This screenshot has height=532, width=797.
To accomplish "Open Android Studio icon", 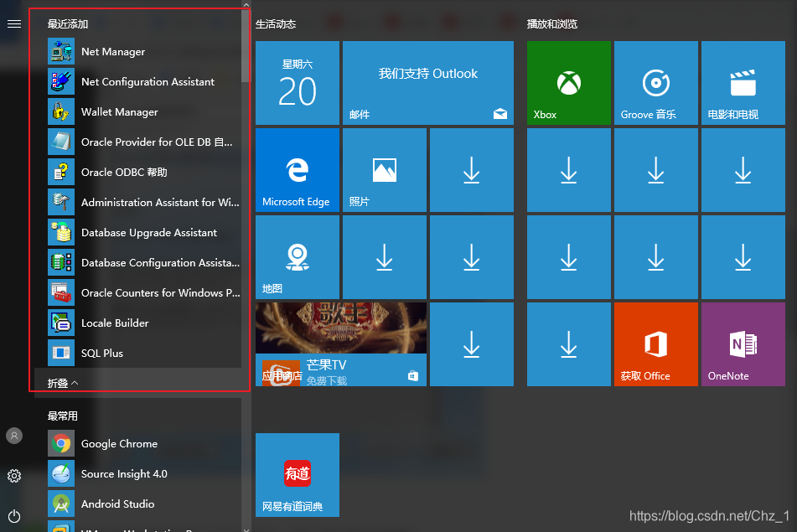I will pyautogui.click(x=61, y=504).
